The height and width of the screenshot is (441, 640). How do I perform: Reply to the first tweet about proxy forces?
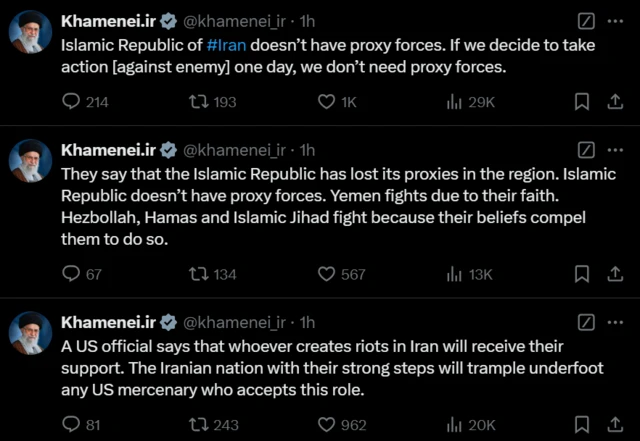[71, 101]
